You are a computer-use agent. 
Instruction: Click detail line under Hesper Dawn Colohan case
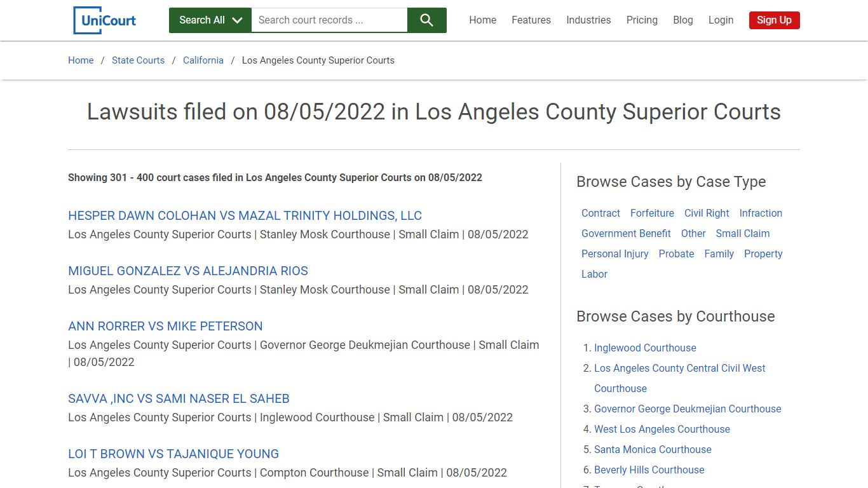tap(298, 234)
